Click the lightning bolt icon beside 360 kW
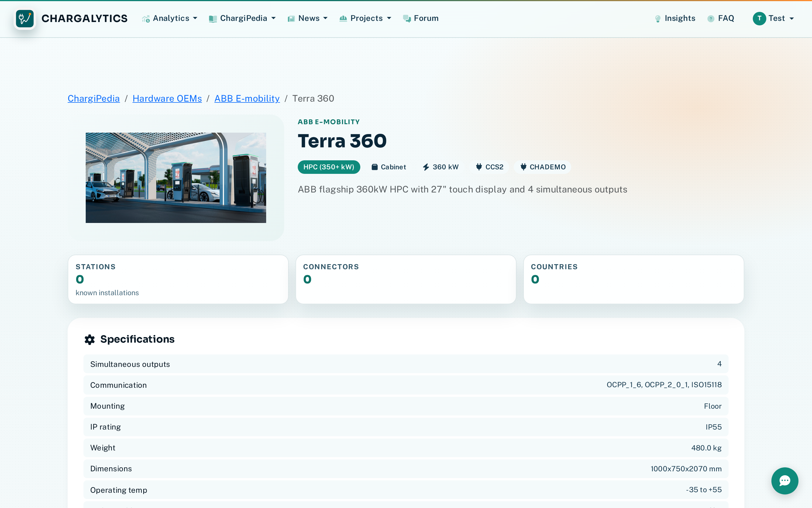Screen dimensions: 812x508 pos(426,167)
